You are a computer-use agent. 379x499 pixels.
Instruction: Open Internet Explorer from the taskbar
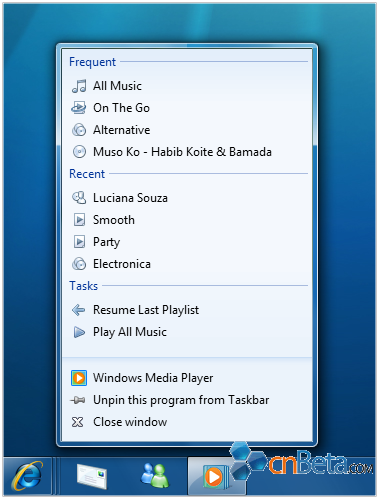coord(28,475)
